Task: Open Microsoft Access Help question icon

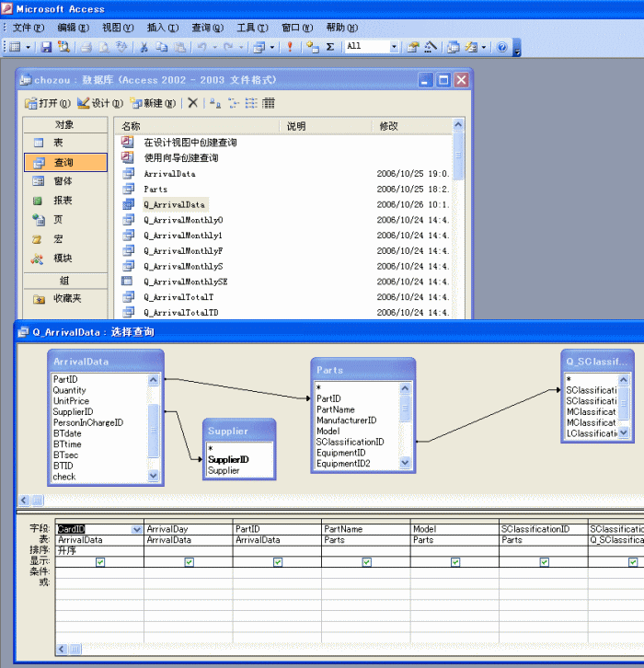Action: click(502, 47)
